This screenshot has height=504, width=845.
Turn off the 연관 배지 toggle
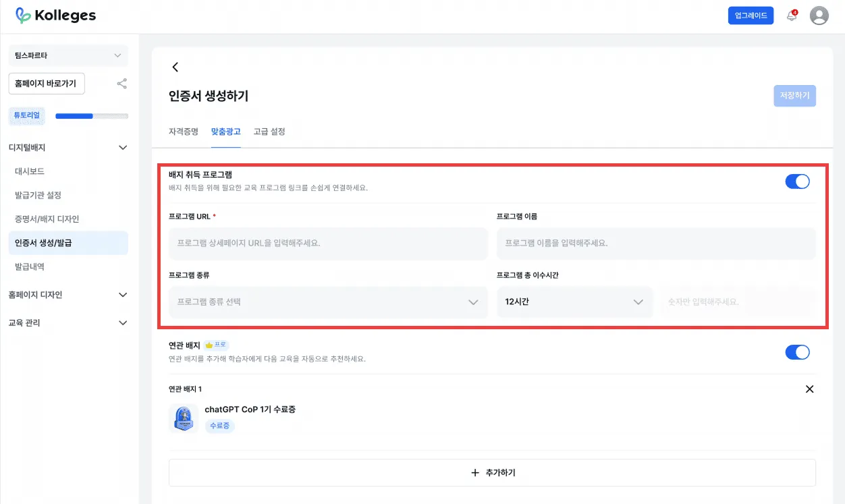click(797, 352)
